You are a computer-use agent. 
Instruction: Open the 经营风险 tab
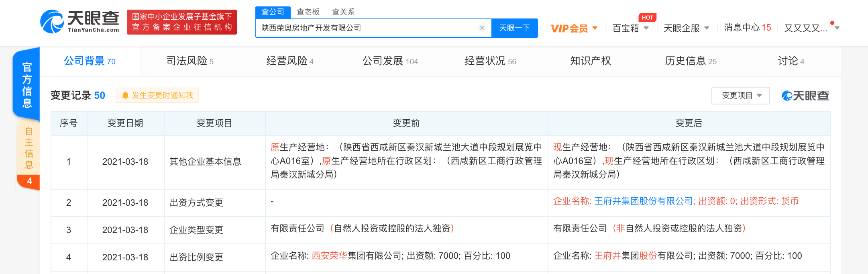click(x=290, y=61)
